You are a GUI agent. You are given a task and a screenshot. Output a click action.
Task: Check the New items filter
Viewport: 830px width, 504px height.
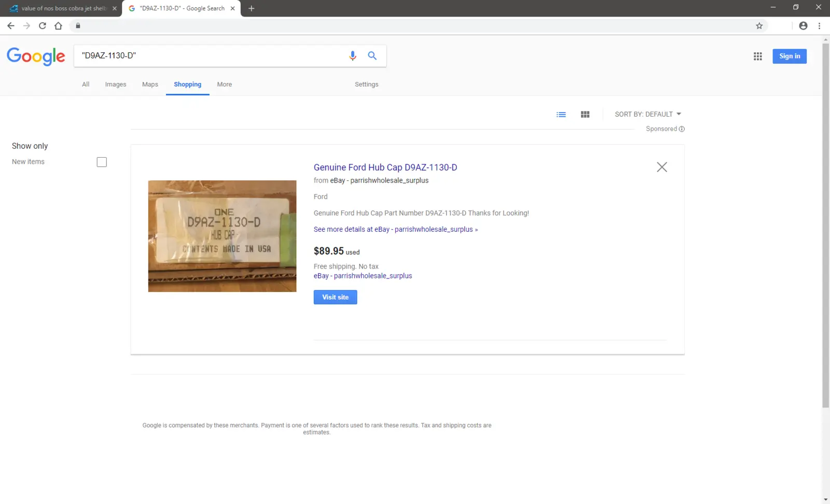102,162
